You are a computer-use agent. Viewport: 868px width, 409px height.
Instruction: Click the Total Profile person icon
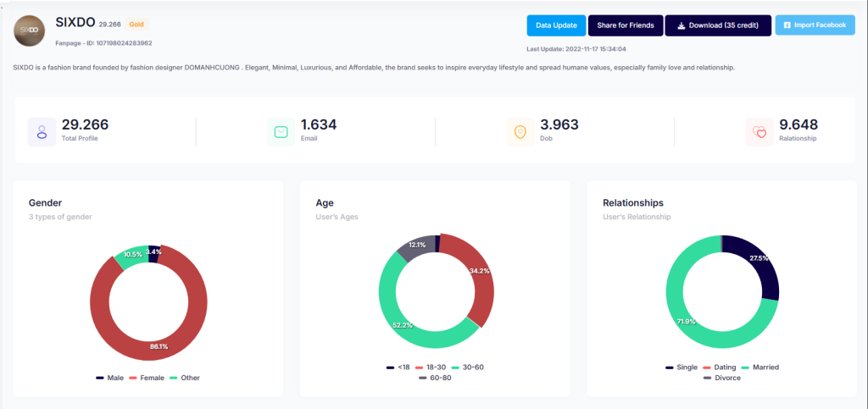pyautogui.click(x=42, y=132)
